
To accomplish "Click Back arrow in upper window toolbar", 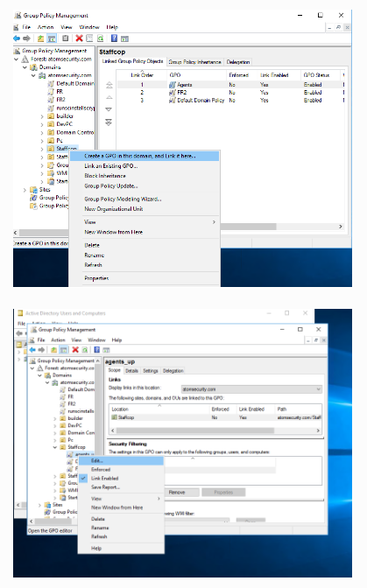I will pyautogui.click(x=17, y=38).
